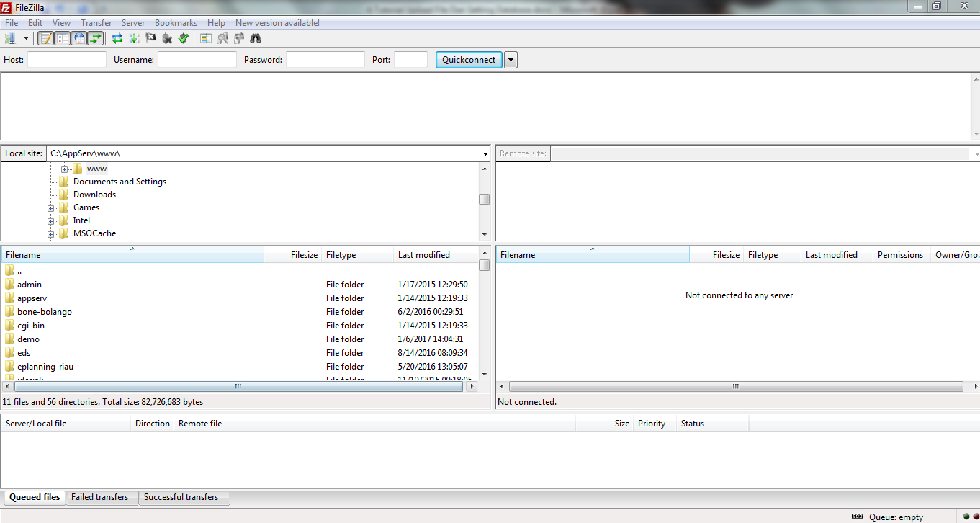Open the Local site path dropdown
The image size is (980, 523).
485,153
